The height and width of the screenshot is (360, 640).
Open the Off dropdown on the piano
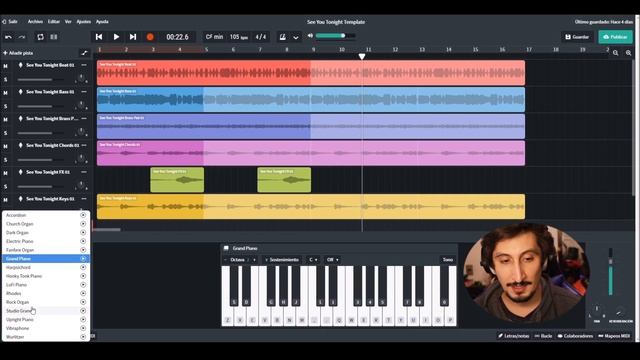click(332, 260)
